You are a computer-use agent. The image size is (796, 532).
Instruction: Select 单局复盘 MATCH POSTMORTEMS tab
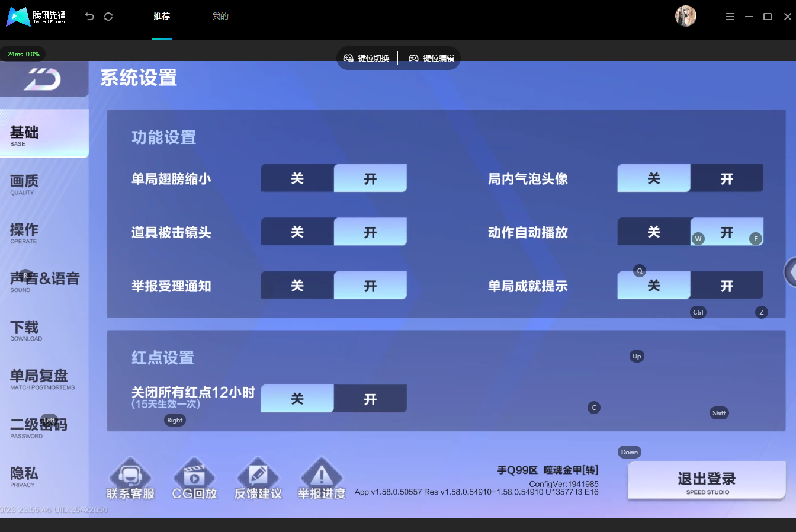[x=44, y=379]
